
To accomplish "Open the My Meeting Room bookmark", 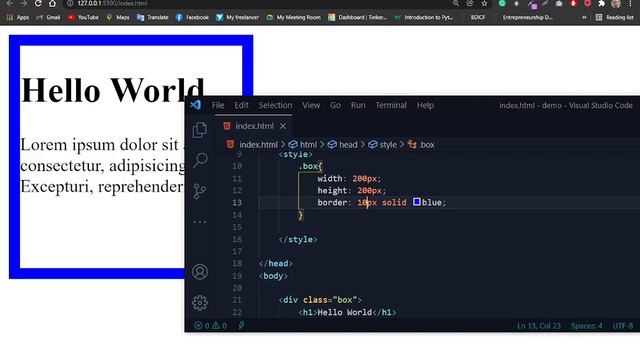I will pyautogui.click(x=293, y=18).
